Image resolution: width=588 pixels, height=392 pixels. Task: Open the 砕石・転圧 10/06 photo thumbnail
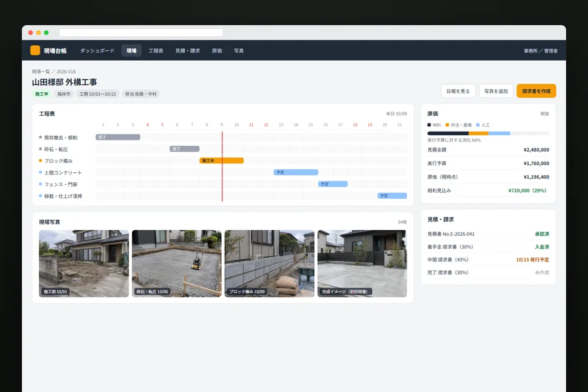[x=176, y=263]
